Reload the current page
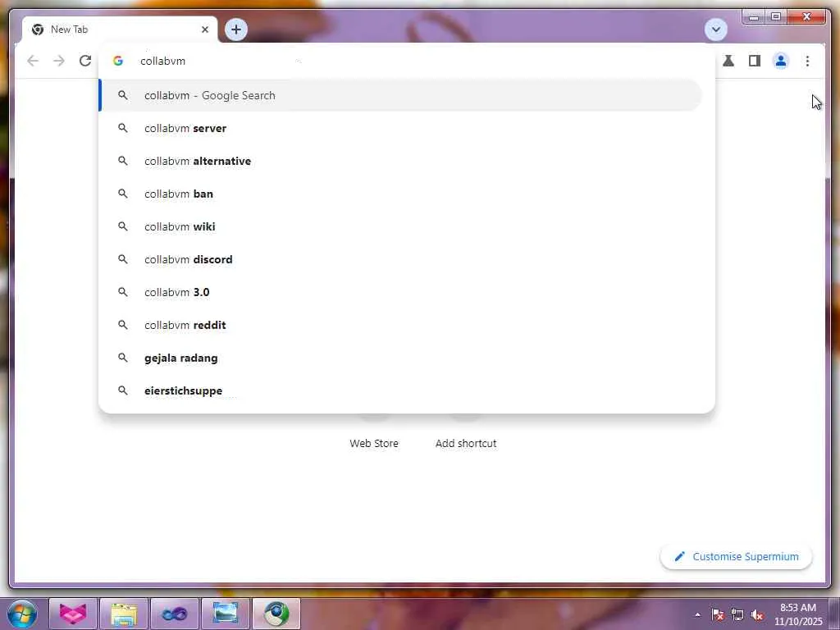Image resolution: width=840 pixels, height=630 pixels. pos(85,61)
